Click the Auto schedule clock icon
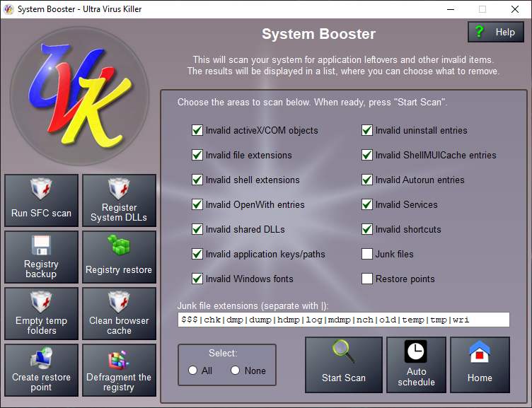Image resolution: width=532 pixels, height=408 pixels. pos(416,351)
